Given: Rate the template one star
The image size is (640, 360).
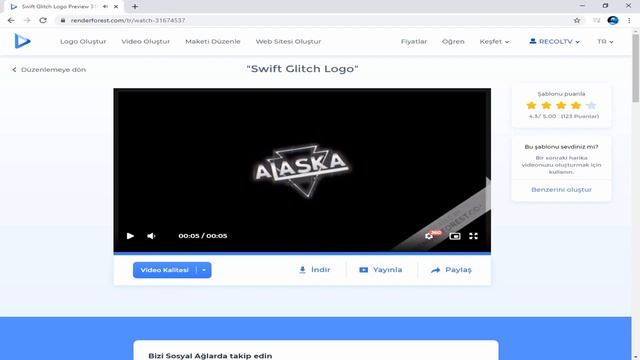Looking at the screenshot, I should (531, 105).
